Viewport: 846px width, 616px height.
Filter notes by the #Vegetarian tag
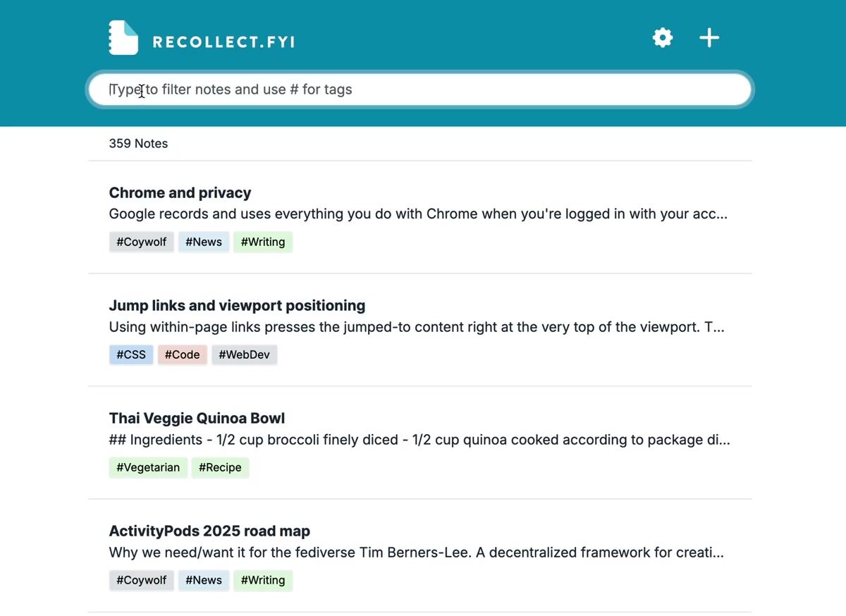click(x=148, y=467)
